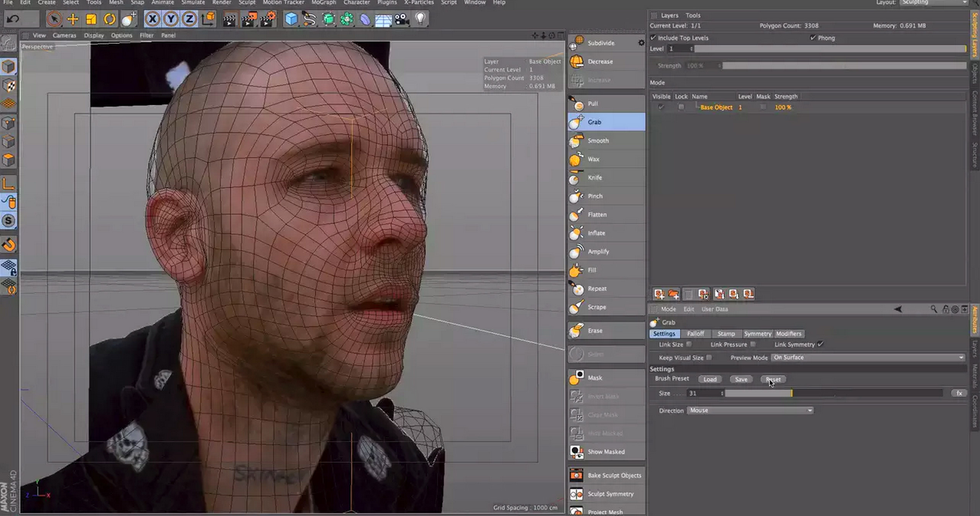
Task: Toggle the X axis lock icon
Action: click(x=152, y=19)
